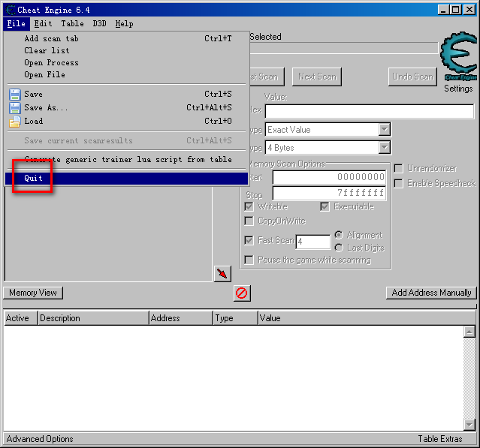Check the CopyOnWrite option
This screenshot has height=448, width=480.
[249, 221]
